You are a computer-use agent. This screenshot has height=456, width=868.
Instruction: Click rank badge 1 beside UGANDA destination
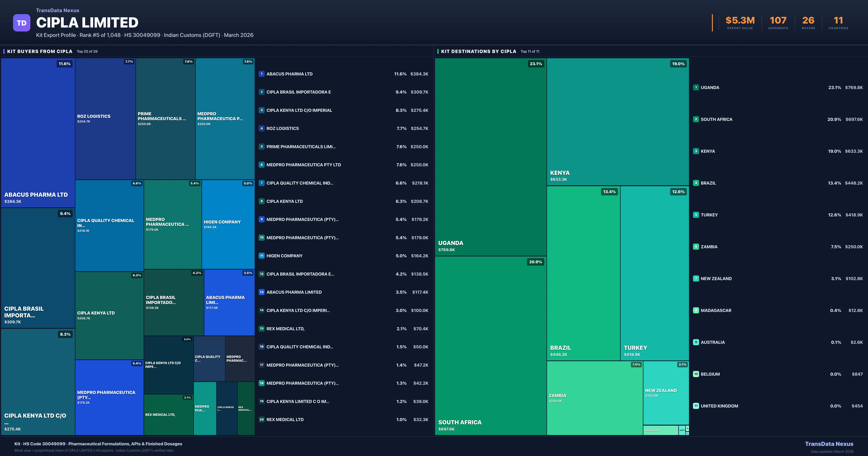(x=696, y=87)
